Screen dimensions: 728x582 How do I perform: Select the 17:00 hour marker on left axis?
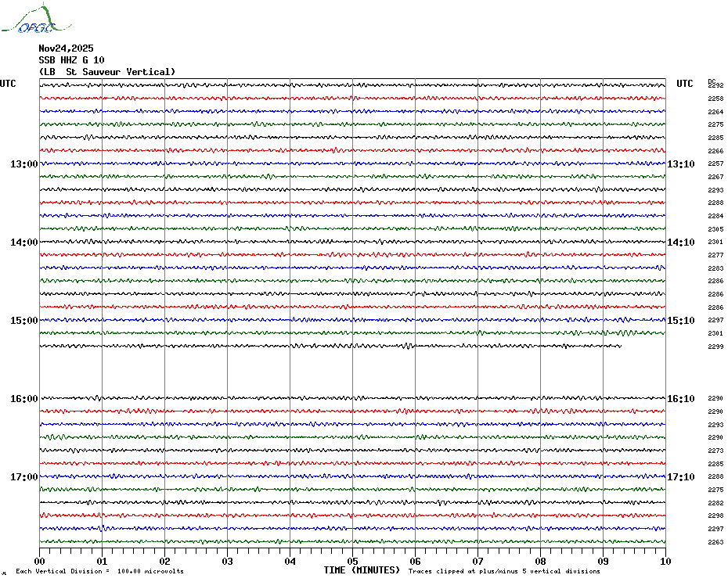coord(24,477)
